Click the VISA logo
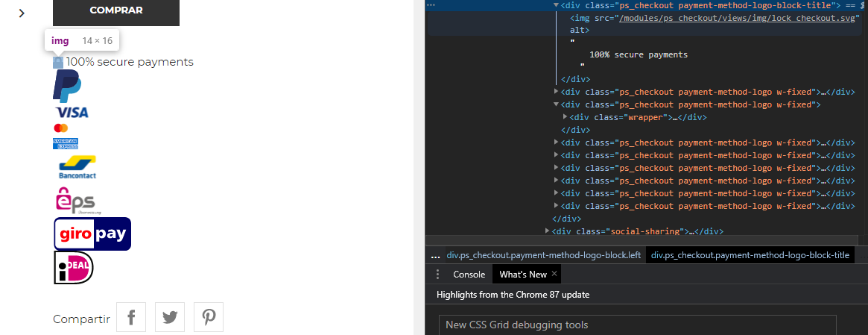This screenshot has width=868, height=335. [x=72, y=113]
